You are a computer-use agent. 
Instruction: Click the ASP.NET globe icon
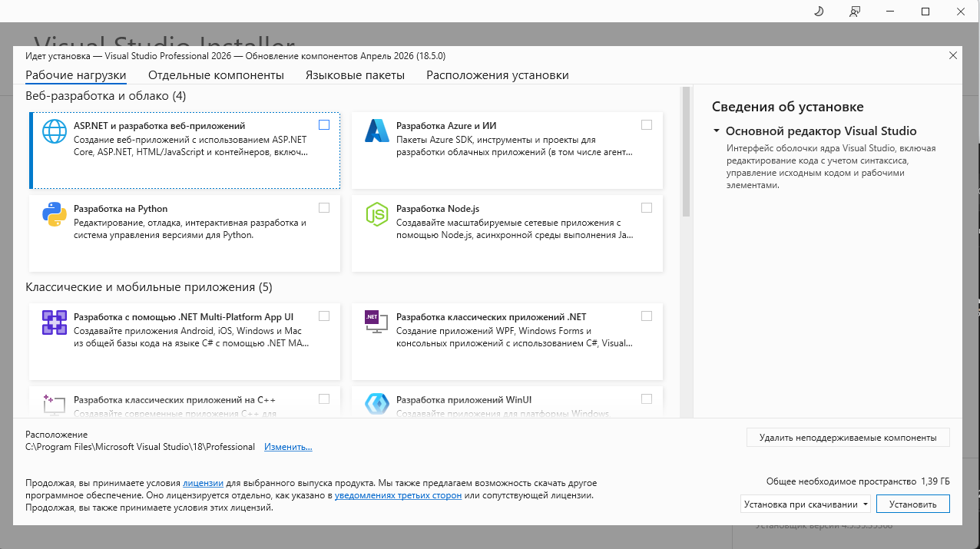point(55,131)
